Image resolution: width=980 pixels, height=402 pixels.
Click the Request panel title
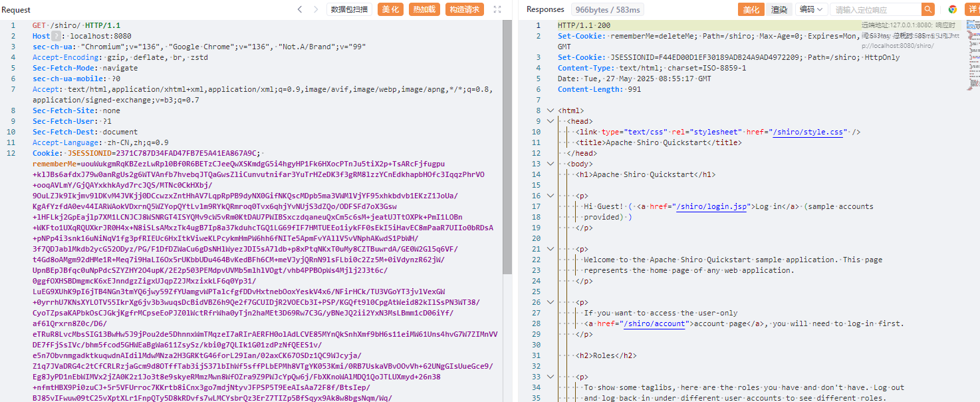click(16, 10)
